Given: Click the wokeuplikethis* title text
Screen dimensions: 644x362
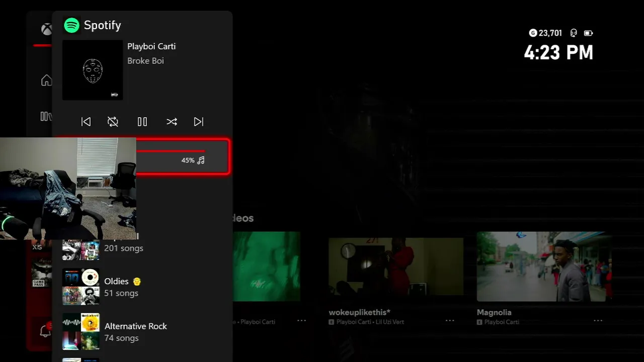Looking at the screenshot, I should point(360,312).
